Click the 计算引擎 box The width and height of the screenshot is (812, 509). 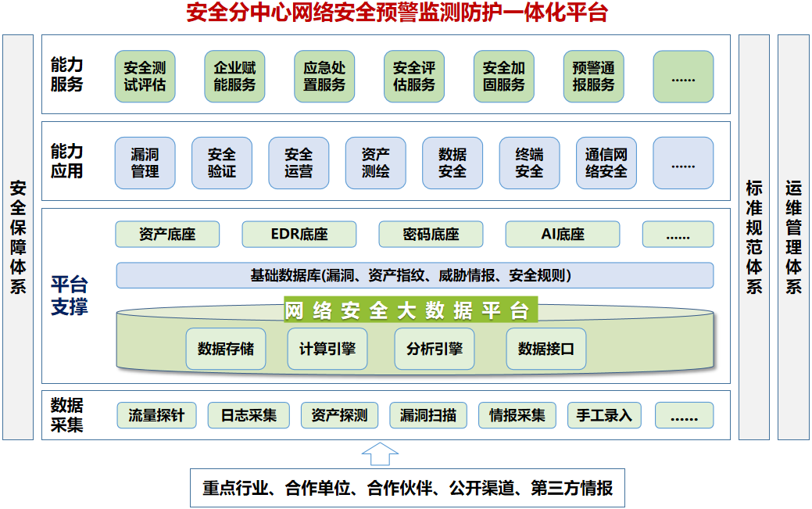[327, 349]
